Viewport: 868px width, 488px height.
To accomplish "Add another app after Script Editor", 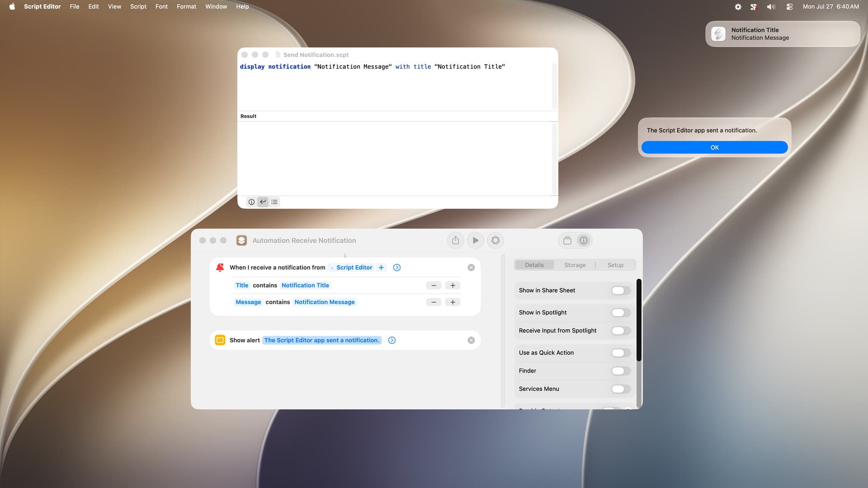I will 381,267.
